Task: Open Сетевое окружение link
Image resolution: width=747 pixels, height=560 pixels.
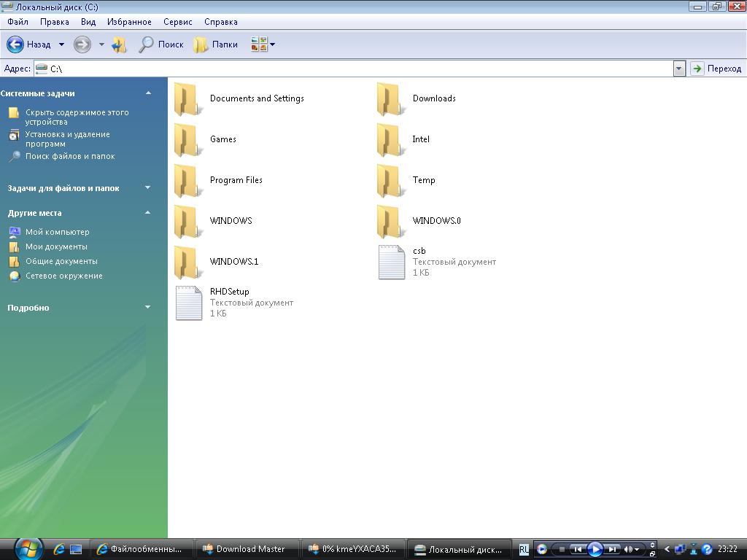Action: click(64, 276)
